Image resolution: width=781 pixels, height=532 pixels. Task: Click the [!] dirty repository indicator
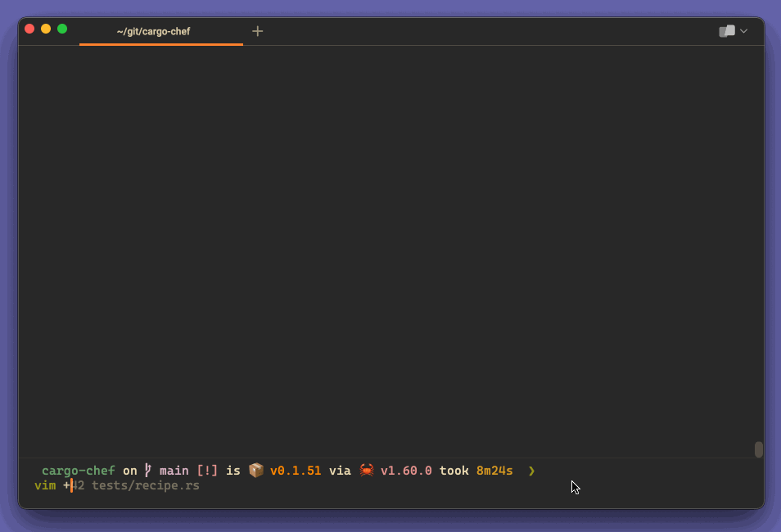206,471
